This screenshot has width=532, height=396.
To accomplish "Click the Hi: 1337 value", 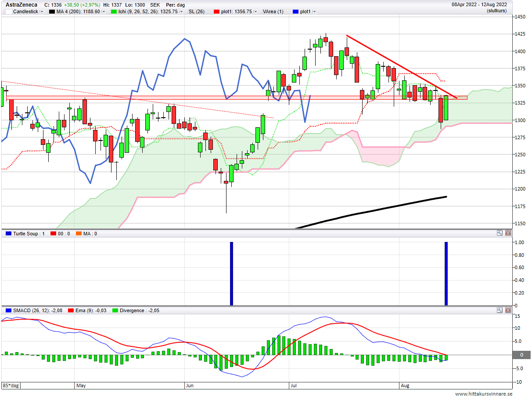I will tap(112, 4).
